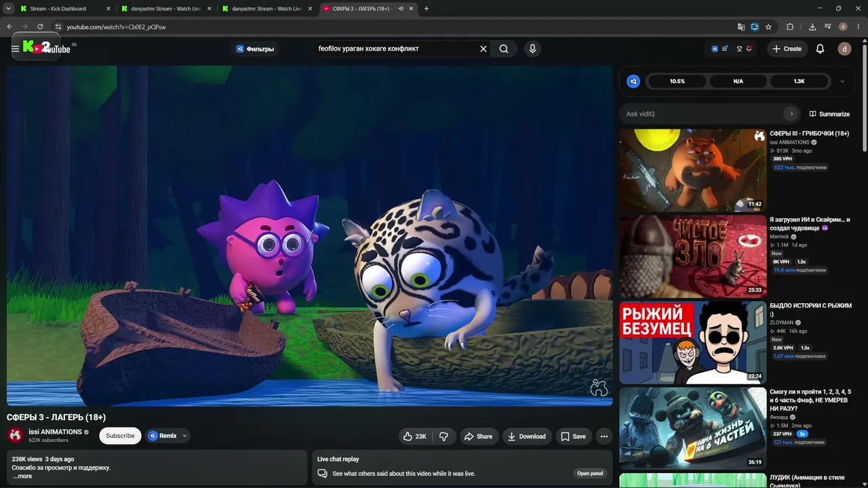
Task: Click the N/A vidIQ stat pill
Action: pyautogui.click(x=738, y=81)
